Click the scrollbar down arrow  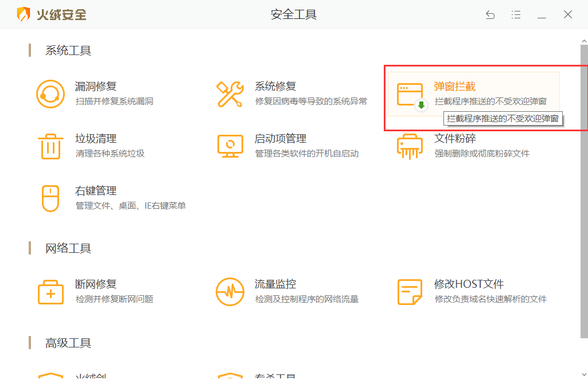[x=584, y=374]
